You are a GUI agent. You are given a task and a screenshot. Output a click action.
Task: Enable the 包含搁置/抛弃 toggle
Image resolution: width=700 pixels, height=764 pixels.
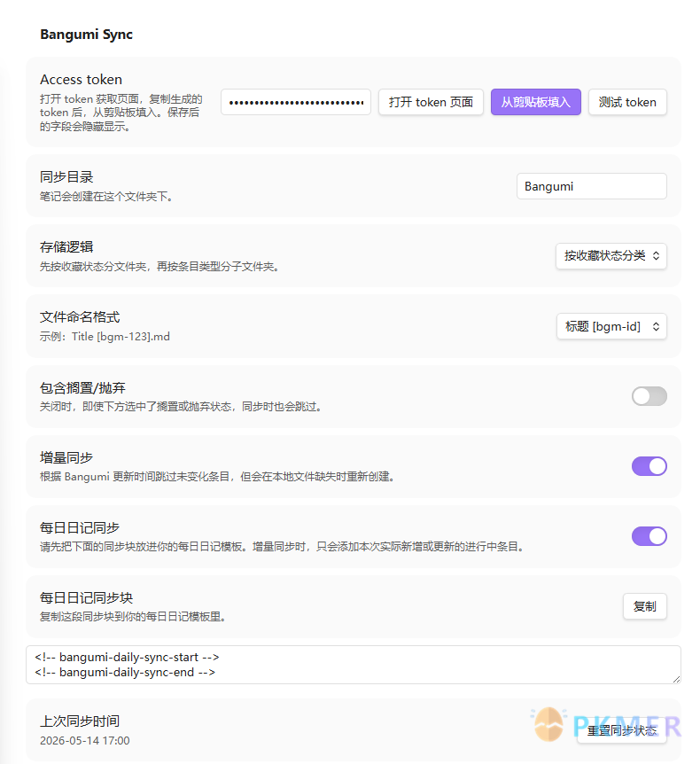[649, 396]
